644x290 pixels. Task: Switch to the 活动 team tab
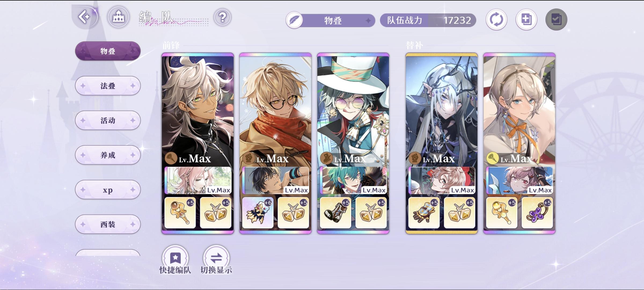108,120
